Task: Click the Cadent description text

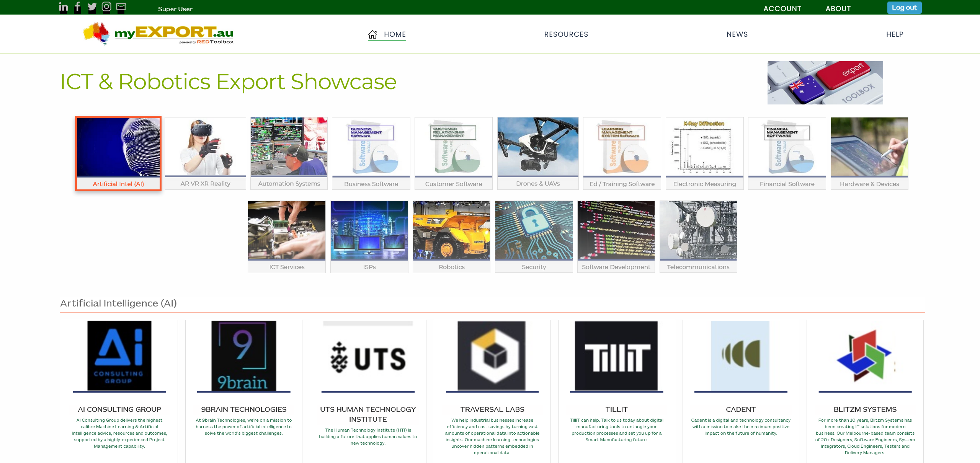Action: coord(741,427)
